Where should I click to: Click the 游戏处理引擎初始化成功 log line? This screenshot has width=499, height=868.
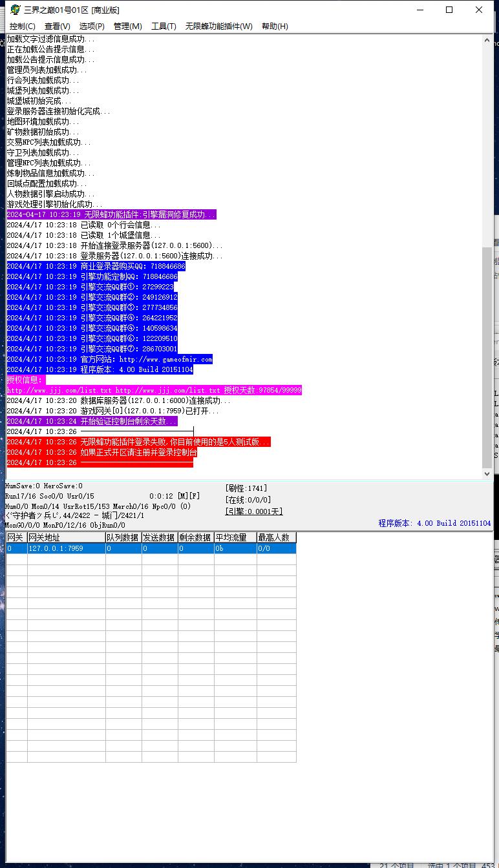(54, 204)
